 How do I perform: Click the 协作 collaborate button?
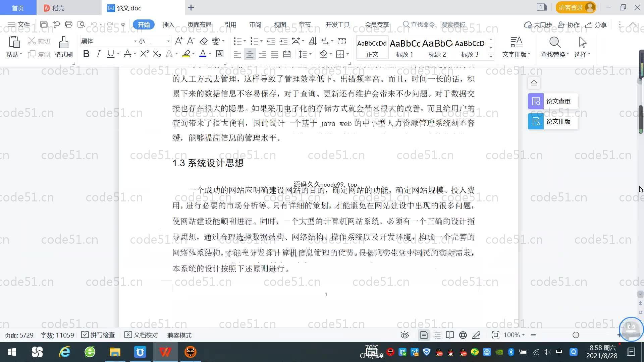click(x=569, y=25)
